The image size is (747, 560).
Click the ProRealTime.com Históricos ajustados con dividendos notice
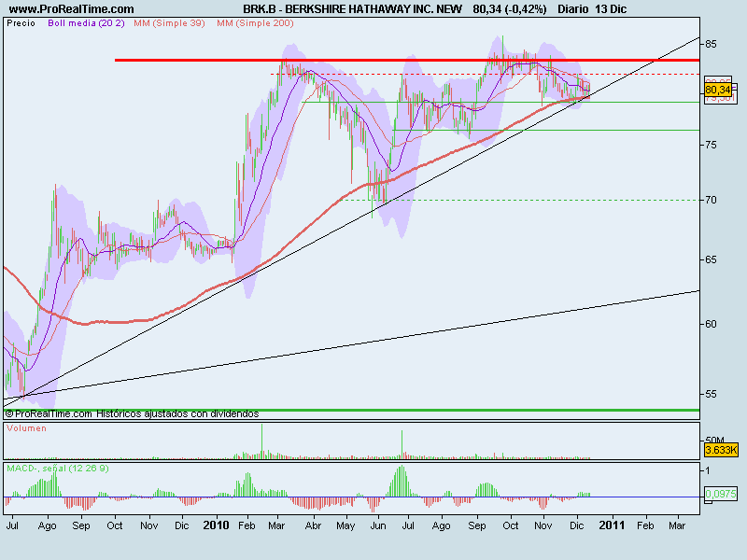tap(132, 413)
